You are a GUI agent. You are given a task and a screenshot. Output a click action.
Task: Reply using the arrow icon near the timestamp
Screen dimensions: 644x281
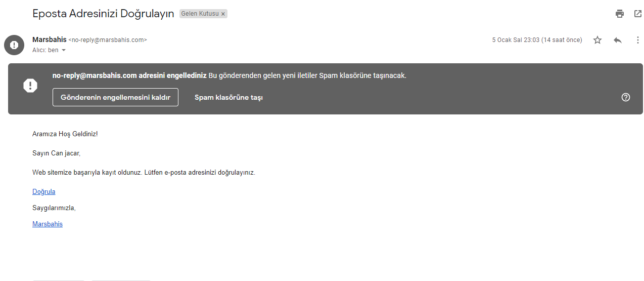(618, 40)
